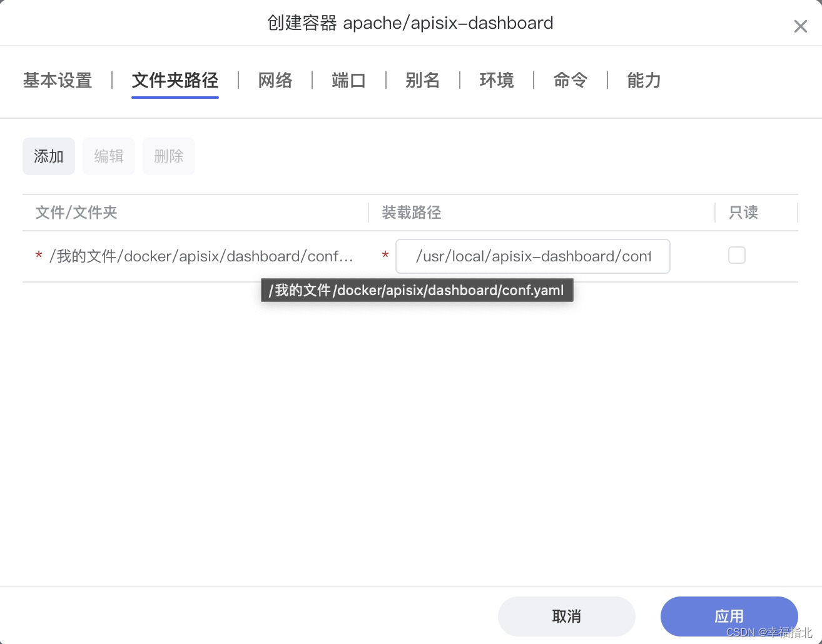This screenshot has width=822, height=644.
Task: Open the 命令 tab
Action: (x=571, y=81)
